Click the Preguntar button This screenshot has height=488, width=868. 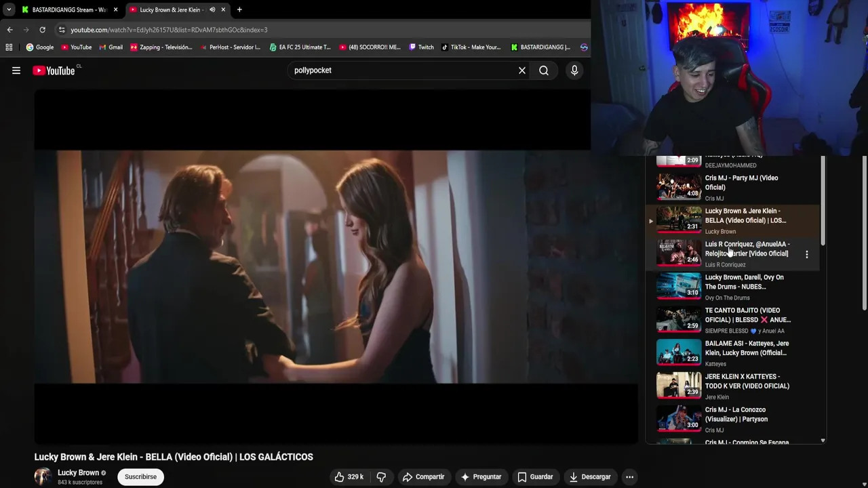coord(480,477)
